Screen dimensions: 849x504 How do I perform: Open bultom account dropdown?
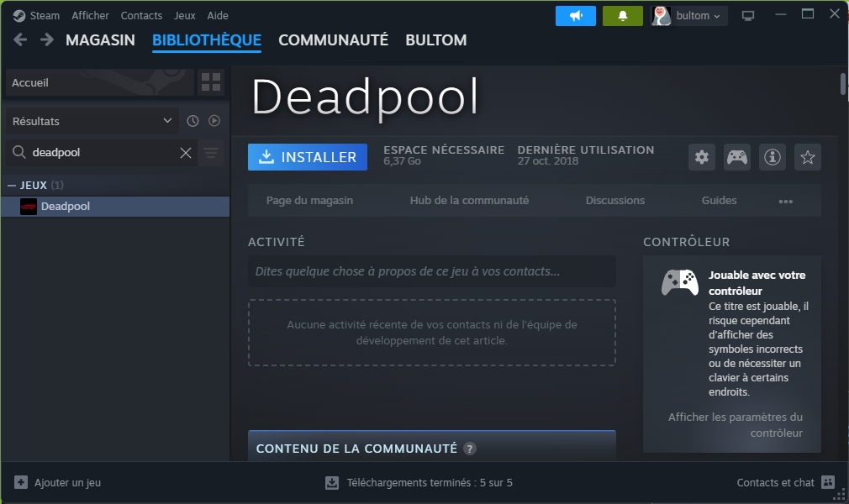click(689, 16)
